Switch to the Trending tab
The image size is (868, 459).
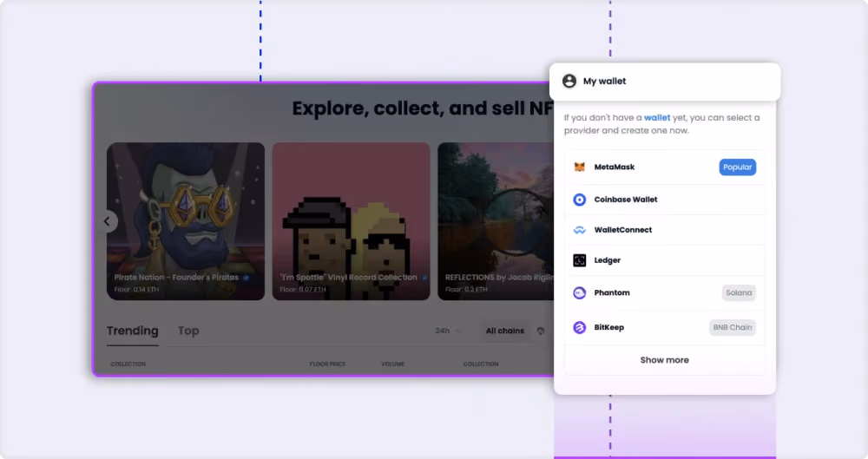pyautogui.click(x=132, y=331)
